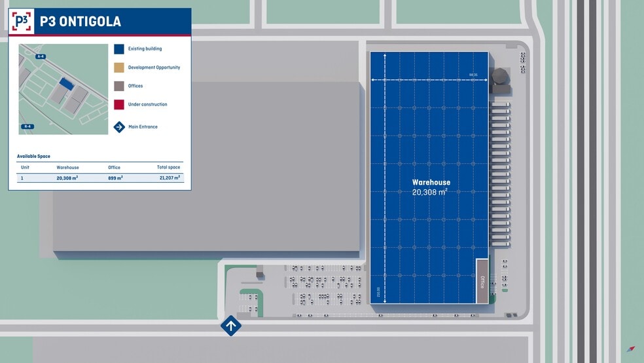644x363 pixels.
Task: Click the large gray neighboring building
Action: point(206,167)
